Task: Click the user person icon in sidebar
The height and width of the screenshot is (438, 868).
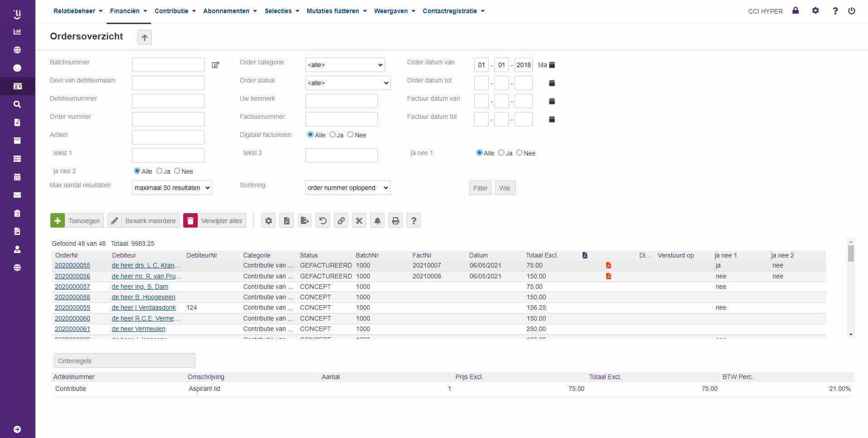Action: point(17,249)
